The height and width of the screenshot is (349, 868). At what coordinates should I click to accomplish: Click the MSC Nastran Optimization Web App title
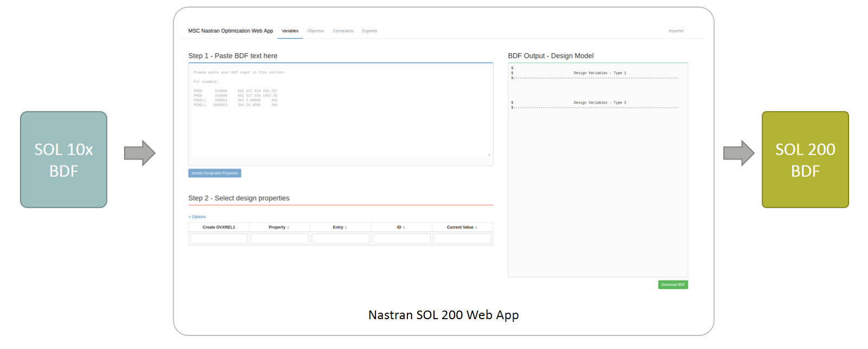tap(231, 31)
